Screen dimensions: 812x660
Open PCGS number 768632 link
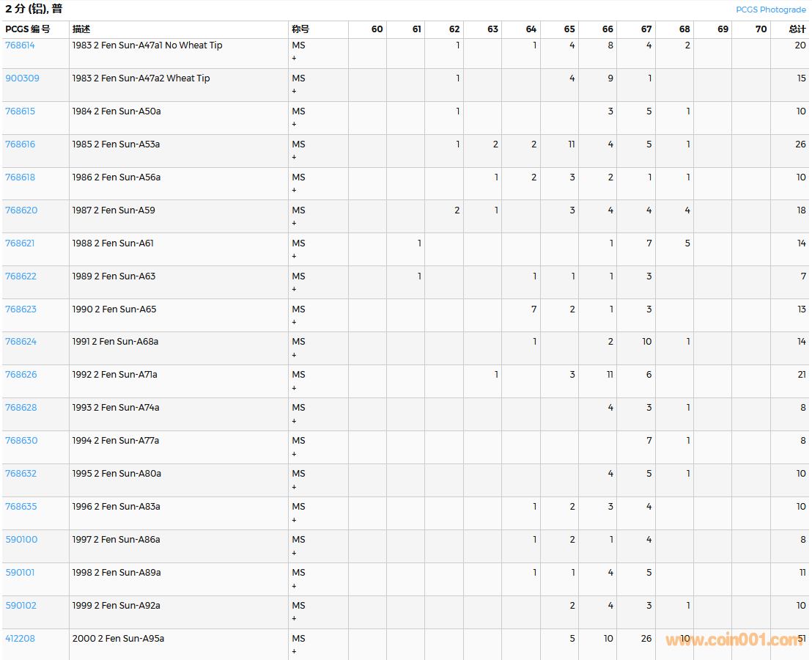coord(21,474)
